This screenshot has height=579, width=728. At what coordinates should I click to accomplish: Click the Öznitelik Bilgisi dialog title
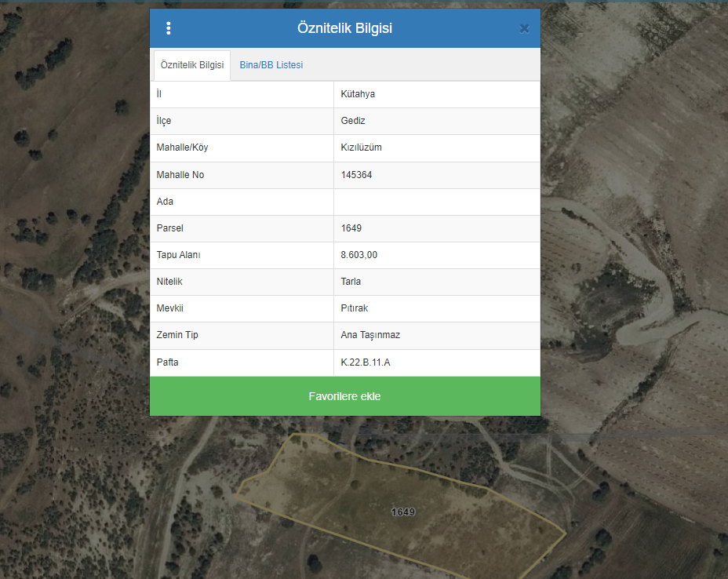pyautogui.click(x=344, y=28)
